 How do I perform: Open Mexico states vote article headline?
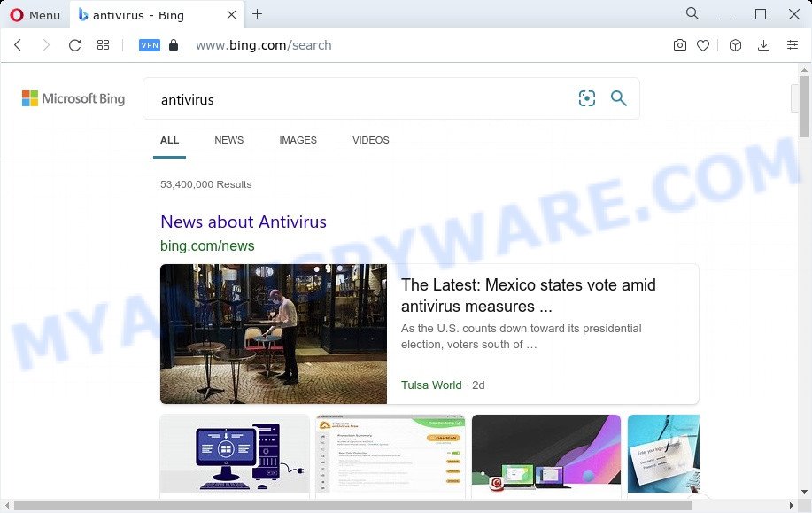pos(529,295)
